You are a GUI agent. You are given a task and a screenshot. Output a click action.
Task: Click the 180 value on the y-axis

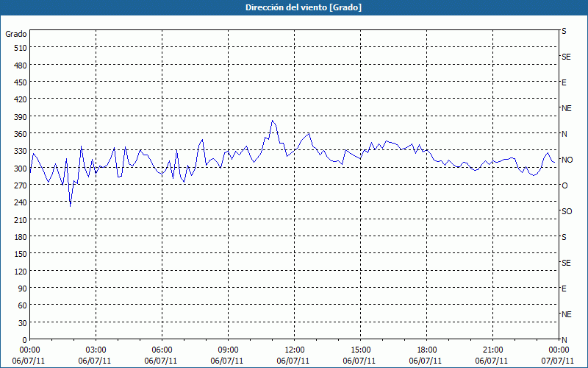(20, 237)
